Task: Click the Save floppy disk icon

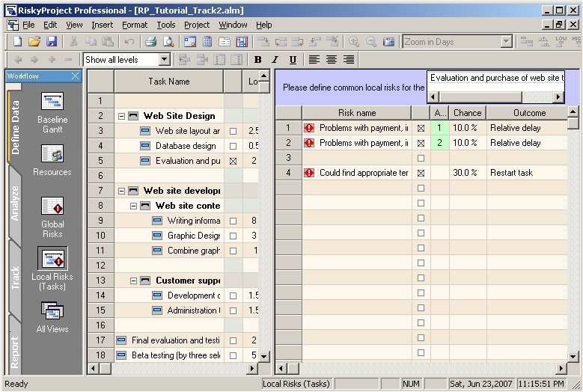Action: pyautogui.click(x=52, y=41)
